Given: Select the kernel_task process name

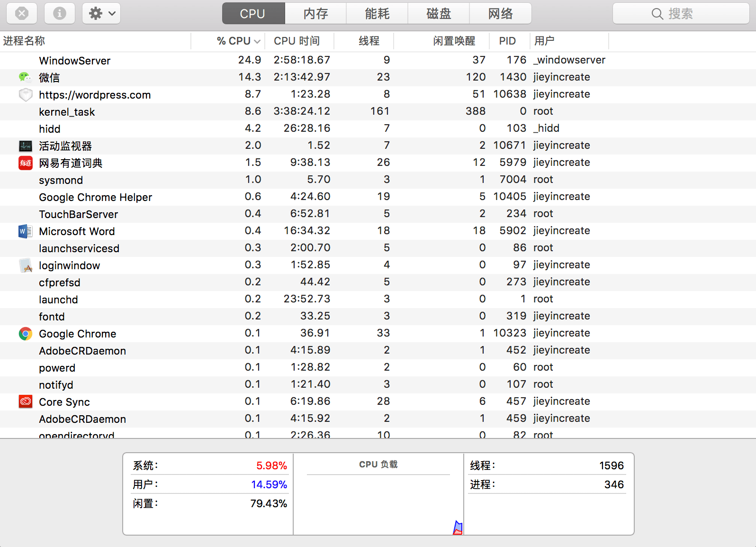Looking at the screenshot, I should [67, 112].
